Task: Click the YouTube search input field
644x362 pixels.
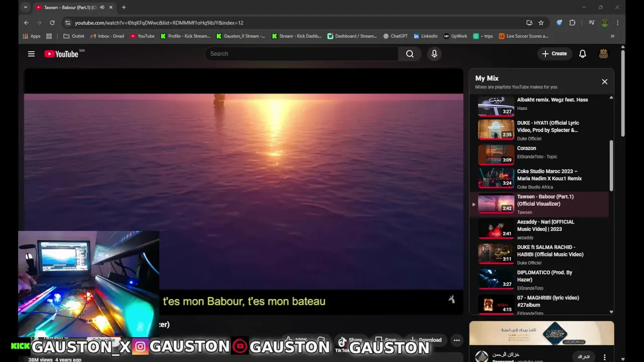Action: 302,54
